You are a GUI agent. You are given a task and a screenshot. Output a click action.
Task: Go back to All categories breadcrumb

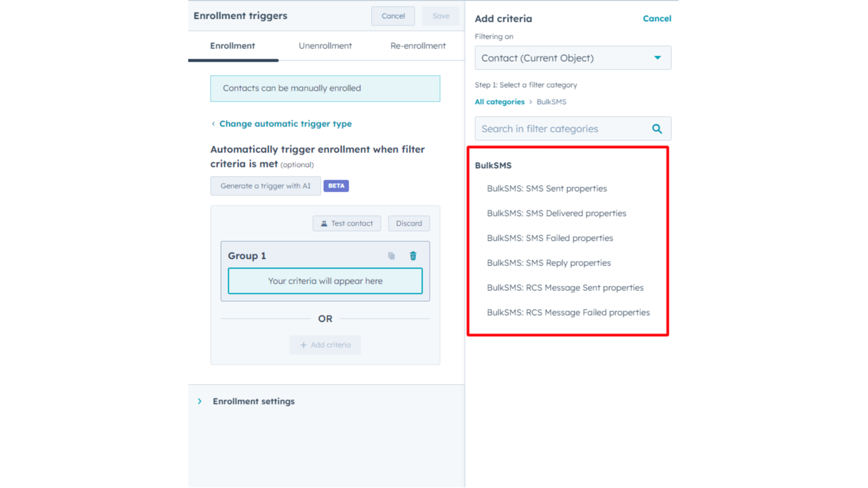pos(499,102)
